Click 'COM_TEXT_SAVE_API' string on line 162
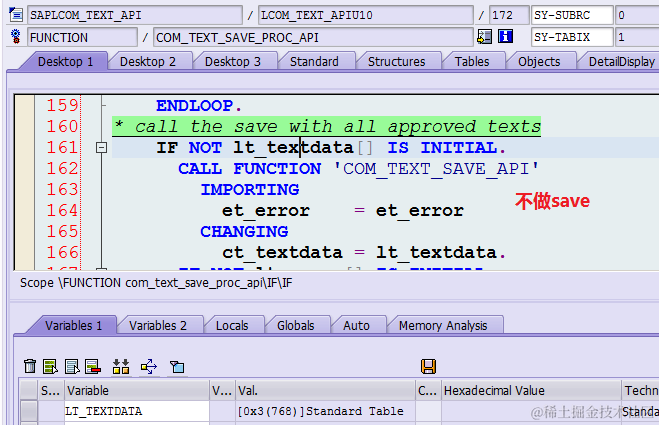The width and height of the screenshot is (659, 425). 436,169
